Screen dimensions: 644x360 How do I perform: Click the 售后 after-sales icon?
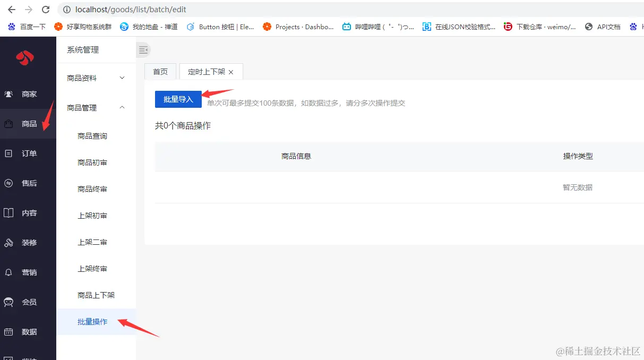8,183
